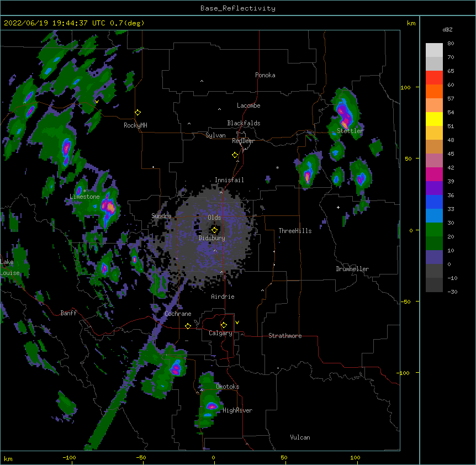Click the Sundre town label
Image resolution: width=476 pixels, height=465 pixels.
tap(161, 216)
